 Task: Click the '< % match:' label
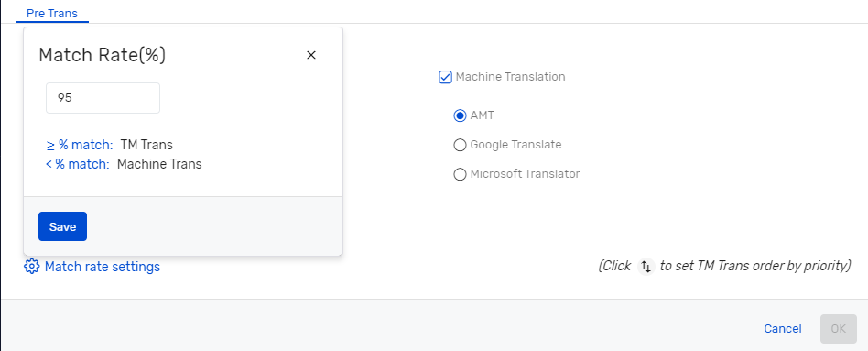pyautogui.click(x=78, y=165)
